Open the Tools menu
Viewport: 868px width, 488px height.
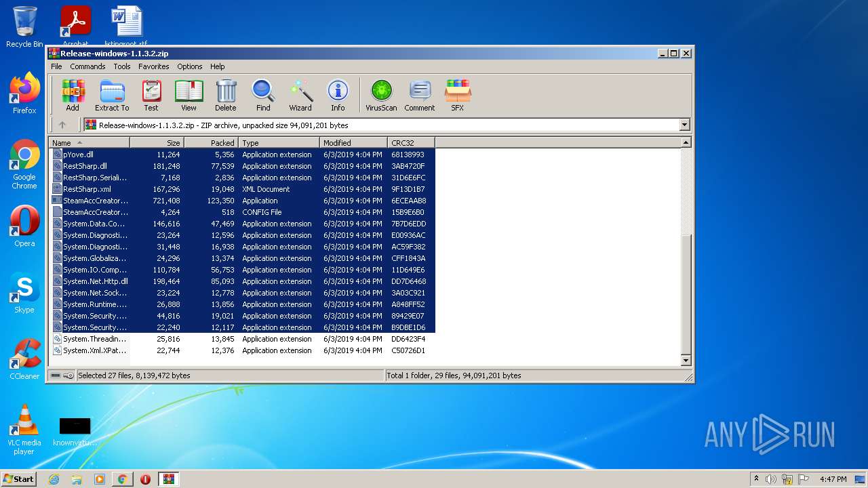coord(122,66)
